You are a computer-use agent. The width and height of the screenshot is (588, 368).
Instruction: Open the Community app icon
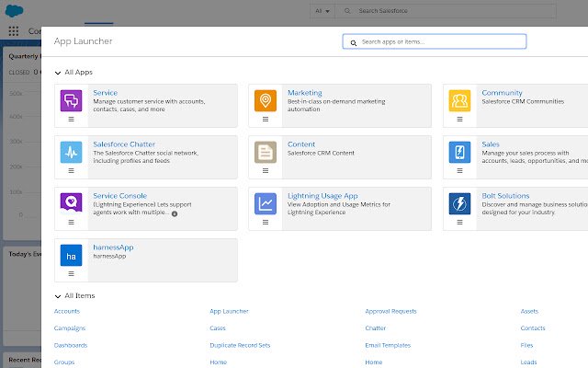point(459,100)
